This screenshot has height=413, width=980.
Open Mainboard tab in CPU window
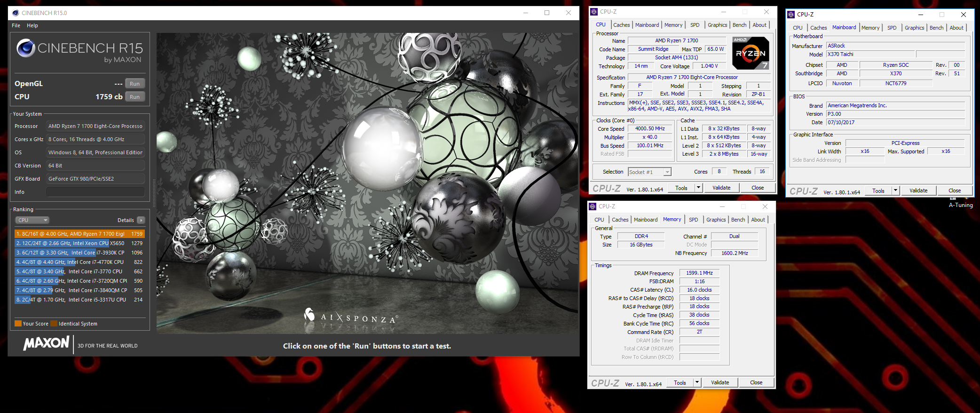(648, 25)
